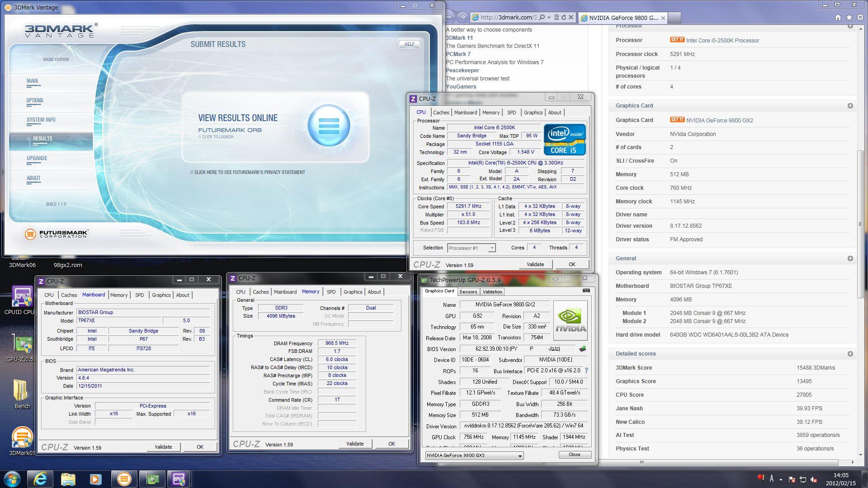Image resolution: width=868 pixels, height=488 pixels.
Task: Open the Caches tab in the CPU-Z processor window
Action: pyautogui.click(x=441, y=113)
